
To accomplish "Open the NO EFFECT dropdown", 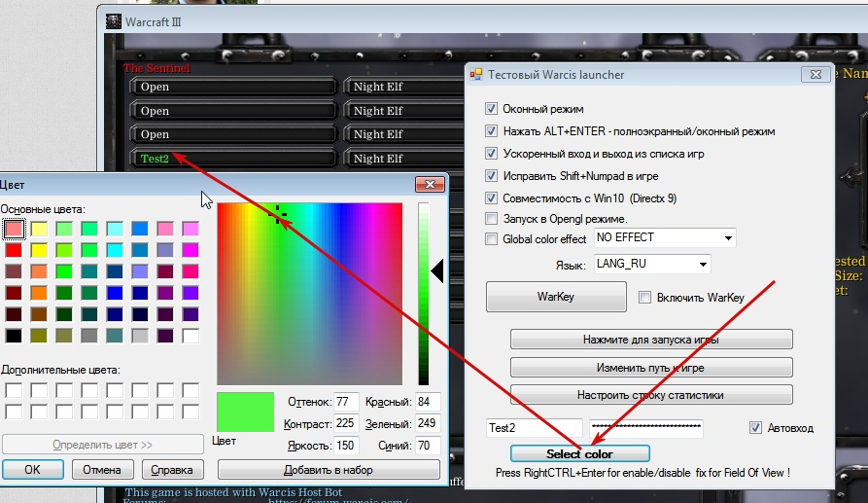I will click(x=665, y=237).
